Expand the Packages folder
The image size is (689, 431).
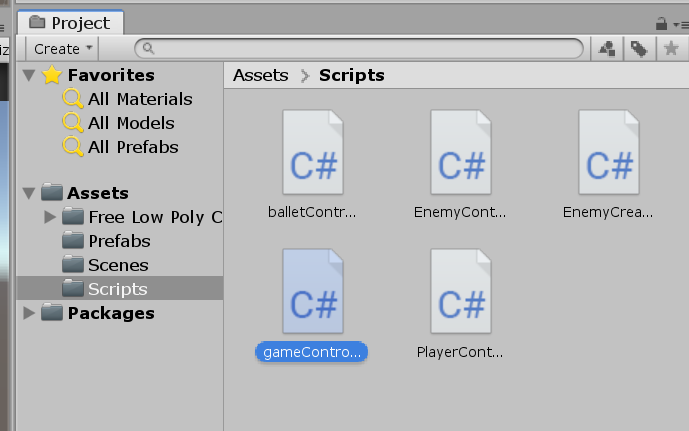(29, 313)
